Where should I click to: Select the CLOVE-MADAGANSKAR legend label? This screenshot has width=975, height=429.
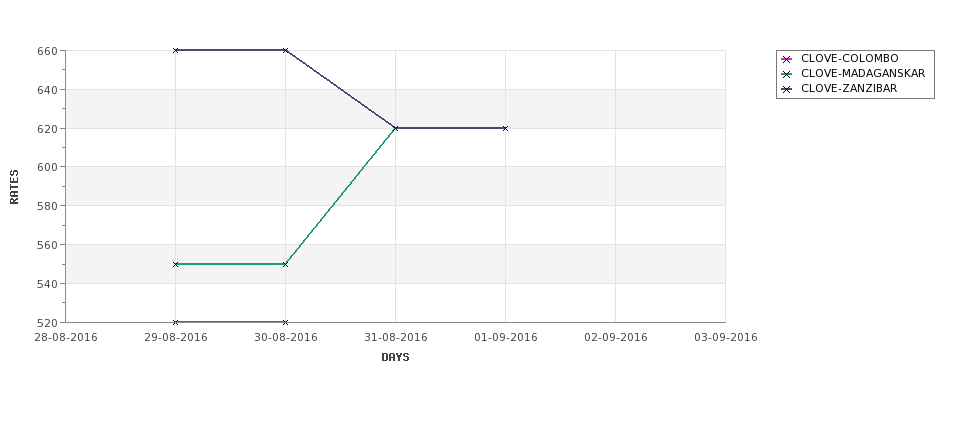coord(863,73)
